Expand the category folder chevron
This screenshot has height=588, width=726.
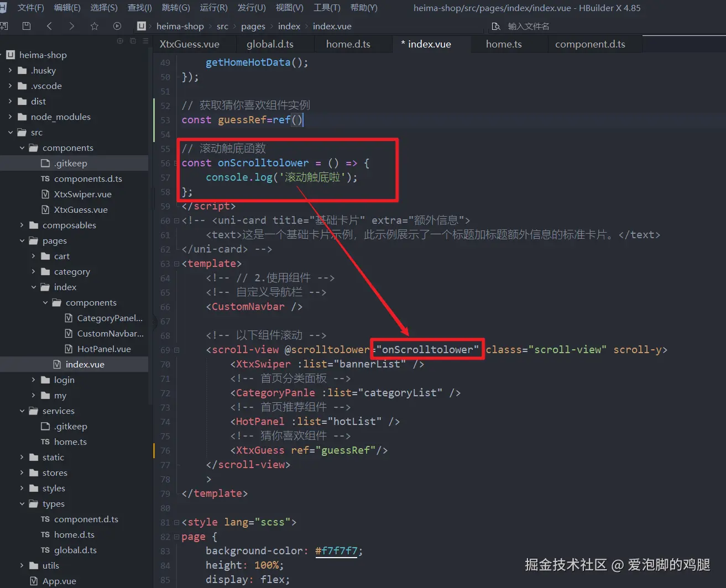(33, 271)
